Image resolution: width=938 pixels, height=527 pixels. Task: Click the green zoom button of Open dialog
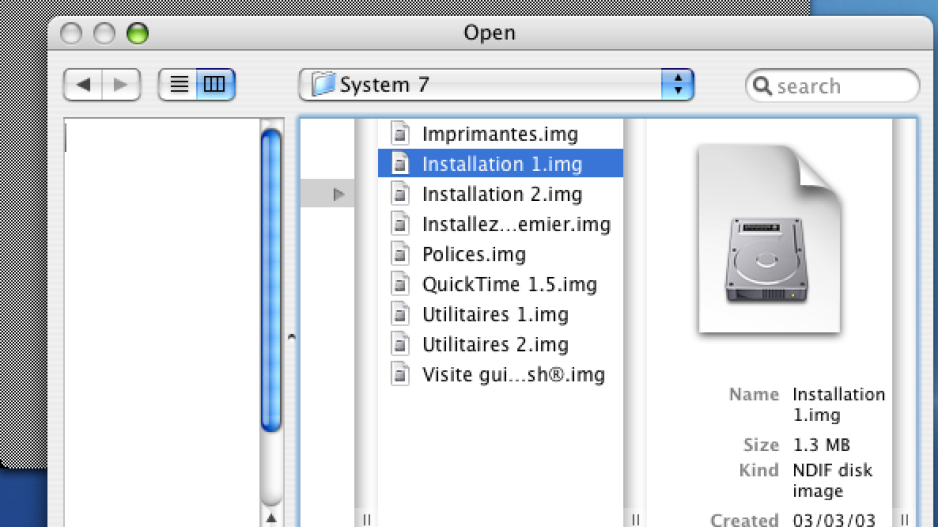tap(138, 33)
